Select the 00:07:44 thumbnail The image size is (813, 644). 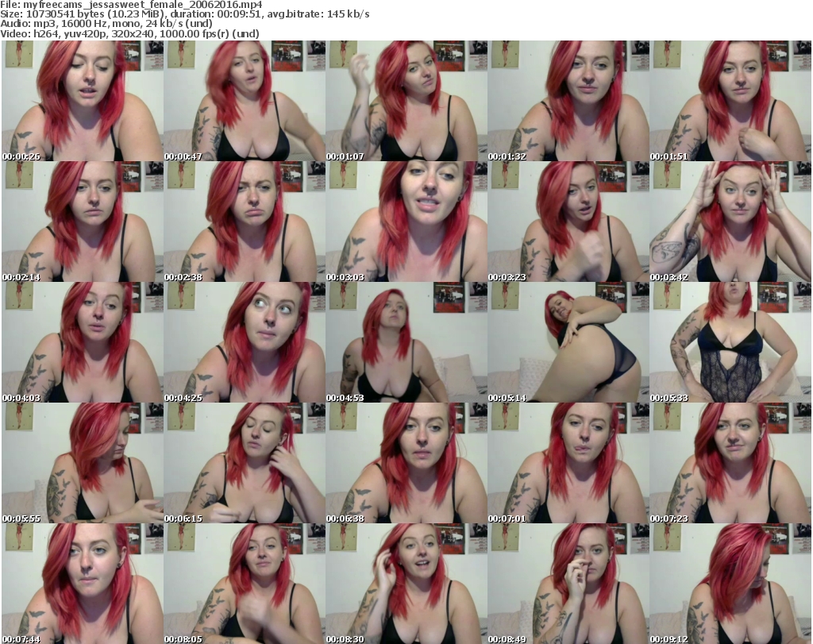click(x=83, y=584)
